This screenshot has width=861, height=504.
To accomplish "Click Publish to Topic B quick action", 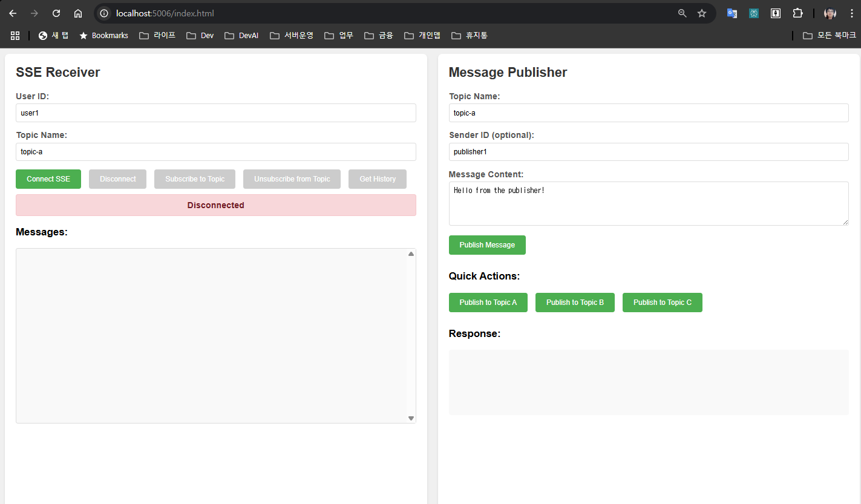I will click(x=575, y=303).
